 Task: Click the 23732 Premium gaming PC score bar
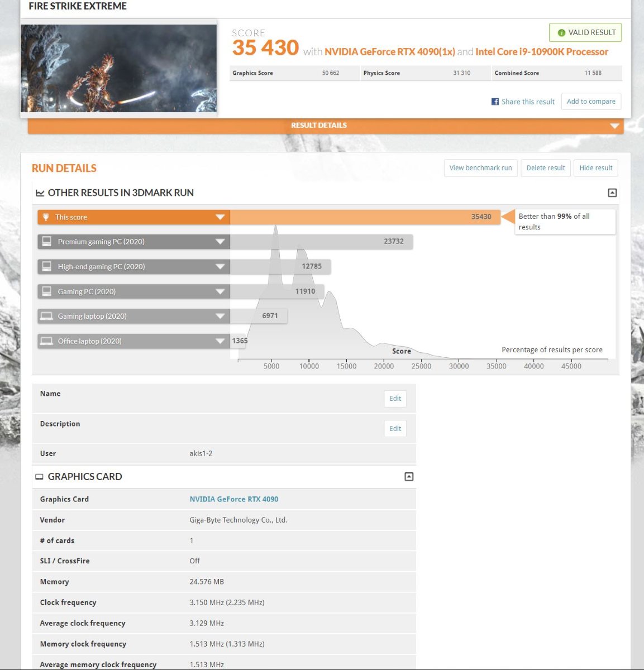coord(321,242)
